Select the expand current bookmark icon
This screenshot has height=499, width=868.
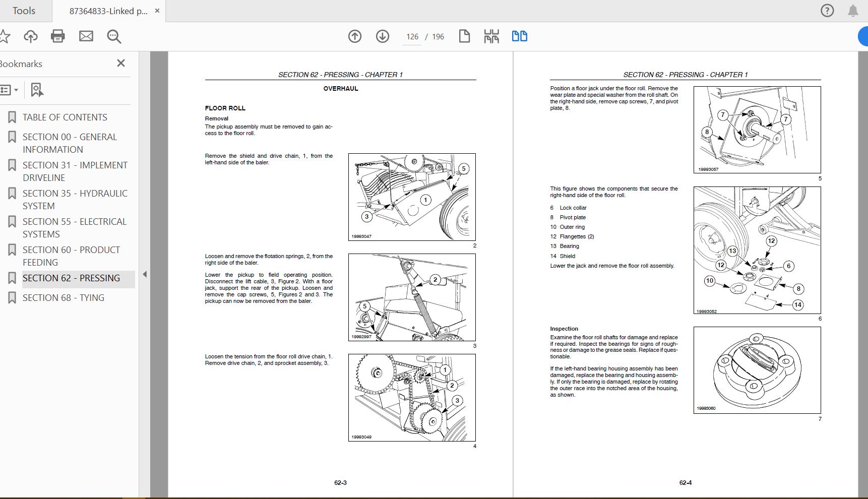36,90
